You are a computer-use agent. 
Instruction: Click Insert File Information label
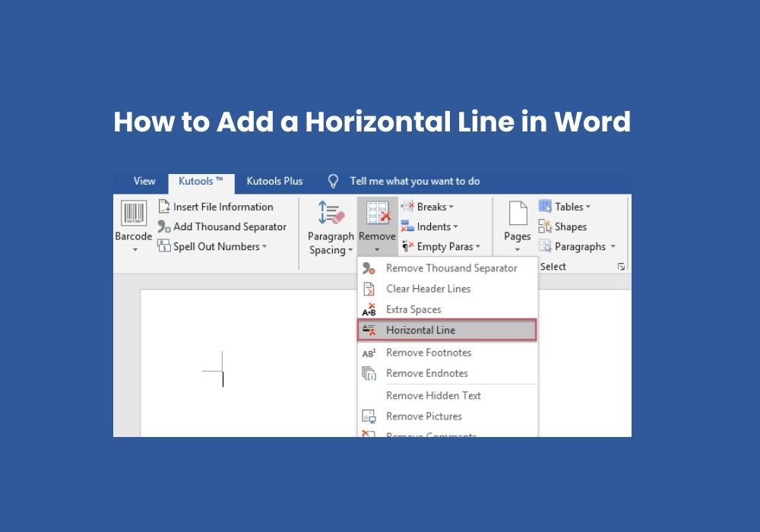pos(223,207)
